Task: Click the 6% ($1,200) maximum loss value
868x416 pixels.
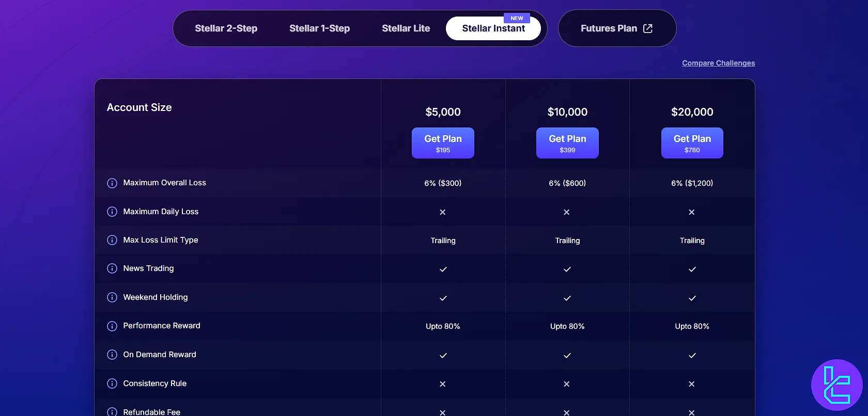Action: pyautogui.click(x=692, y=183)
